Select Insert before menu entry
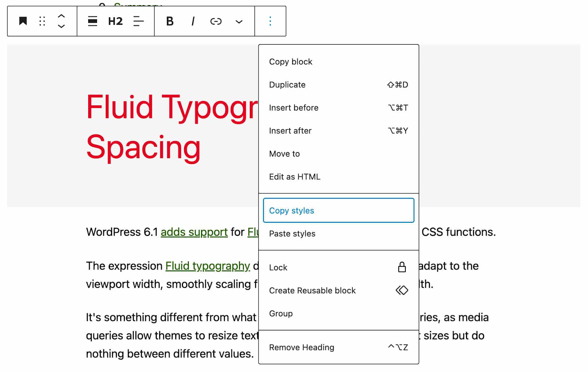This screenshot has width=588, height=372. [x=338, y=108]
